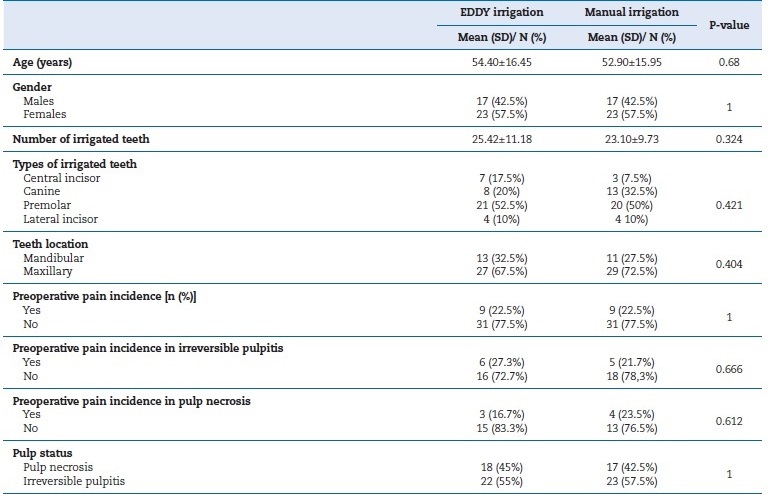
Task: Select the Central incisor row label
Action: pos(61,178)
